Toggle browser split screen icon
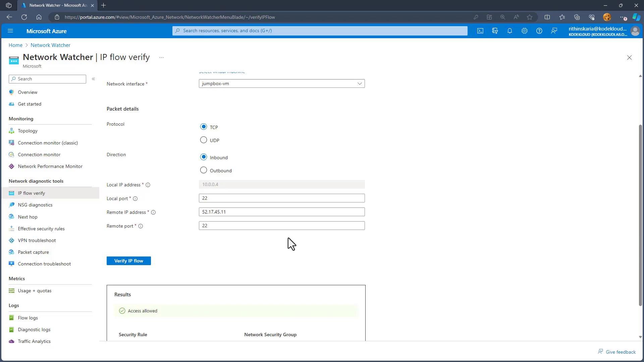The width and height of the screenshot is (644, 362). coord(547,17)
